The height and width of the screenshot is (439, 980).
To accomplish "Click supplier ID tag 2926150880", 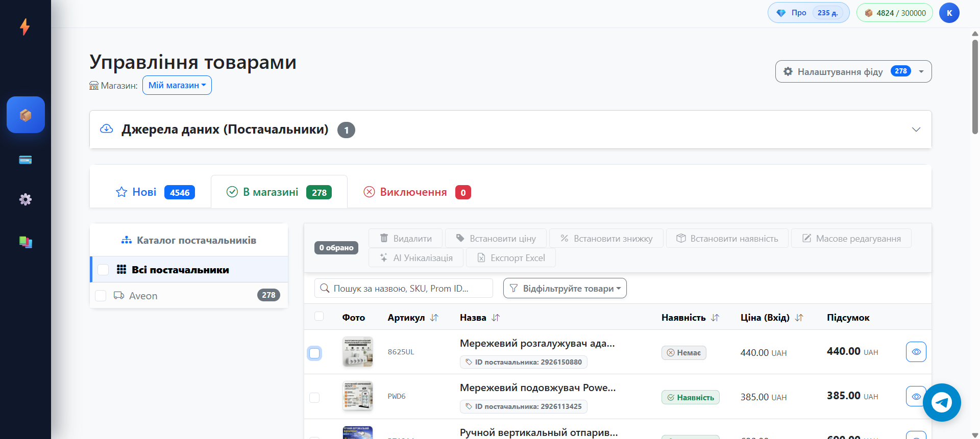I will [x=524, y=362].
